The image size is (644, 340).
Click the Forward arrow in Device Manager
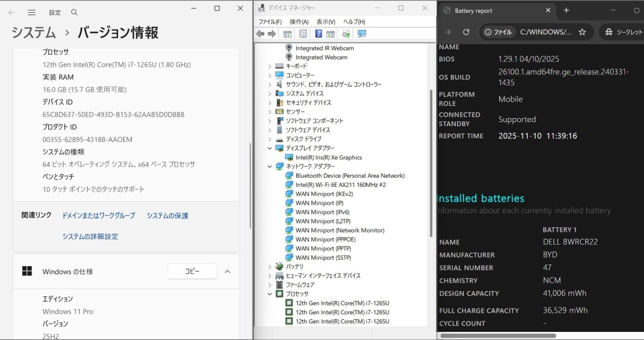tap(272, 33)
